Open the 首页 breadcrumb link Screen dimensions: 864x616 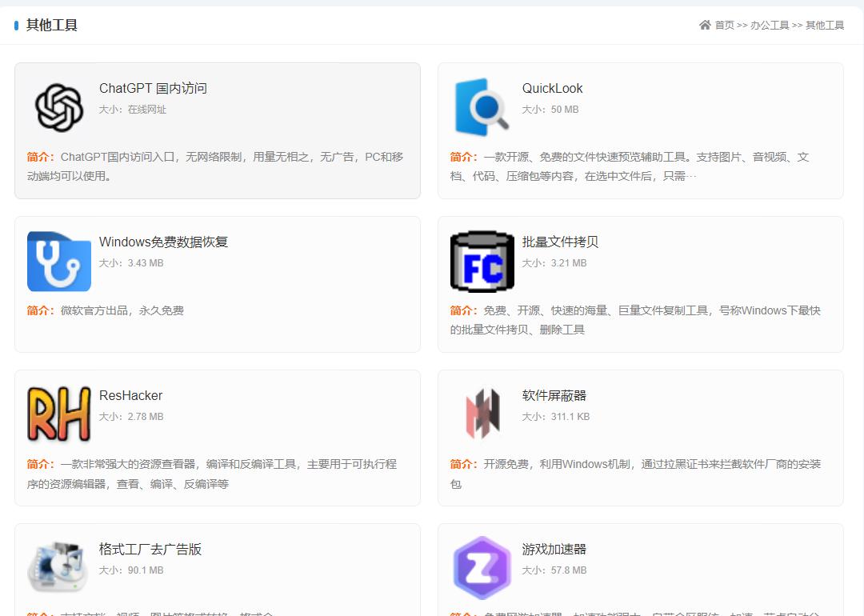(724, 25)
